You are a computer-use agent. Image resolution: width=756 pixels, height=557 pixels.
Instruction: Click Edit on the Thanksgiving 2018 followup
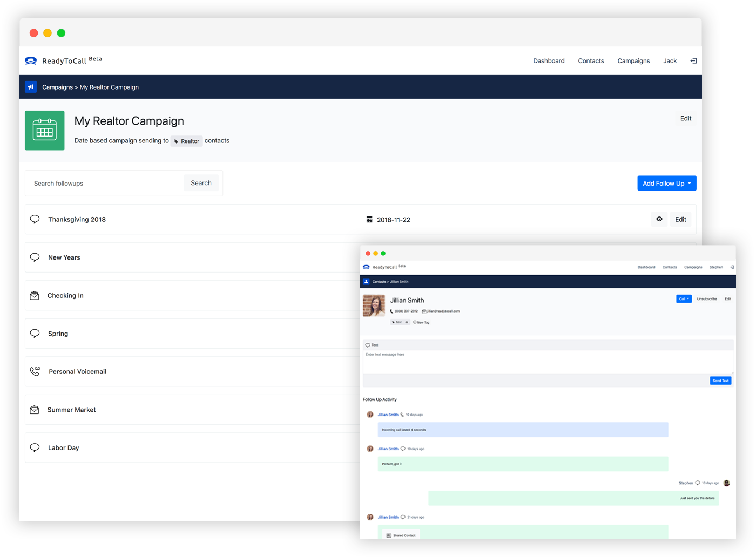[680, 219]
